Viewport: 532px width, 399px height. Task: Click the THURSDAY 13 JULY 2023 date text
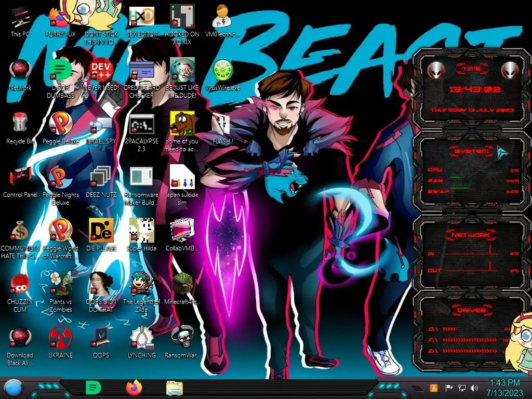[472, 110]
